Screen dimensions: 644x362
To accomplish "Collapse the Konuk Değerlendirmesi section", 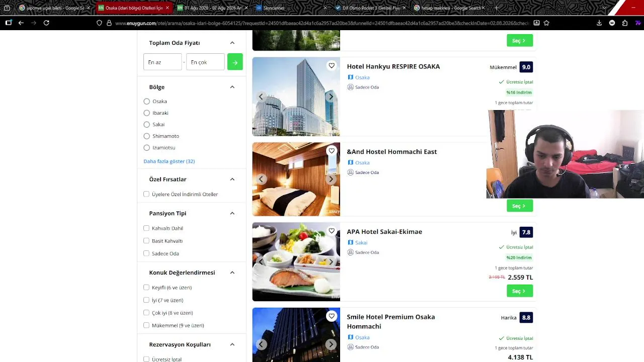I will (x=232, y=273).
